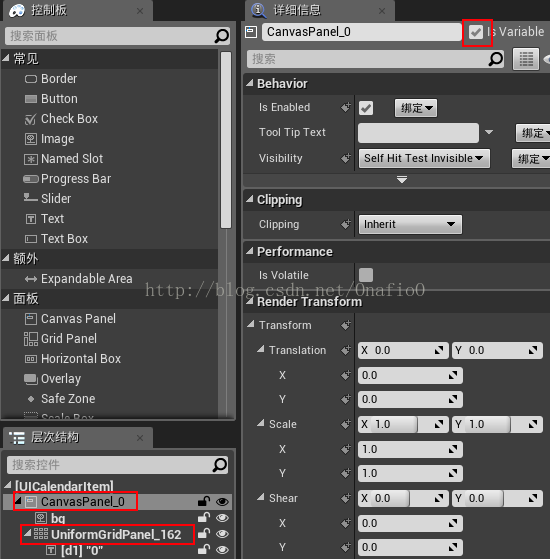
Task: Open the Is Enabled 绑定 bind button
Action: [x=416, y=108]
